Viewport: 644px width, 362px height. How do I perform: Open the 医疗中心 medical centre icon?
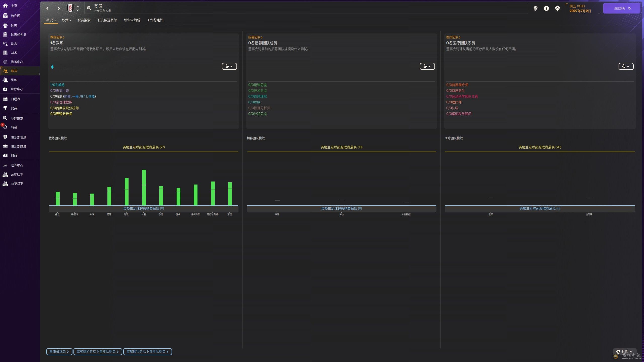point(5,89)
